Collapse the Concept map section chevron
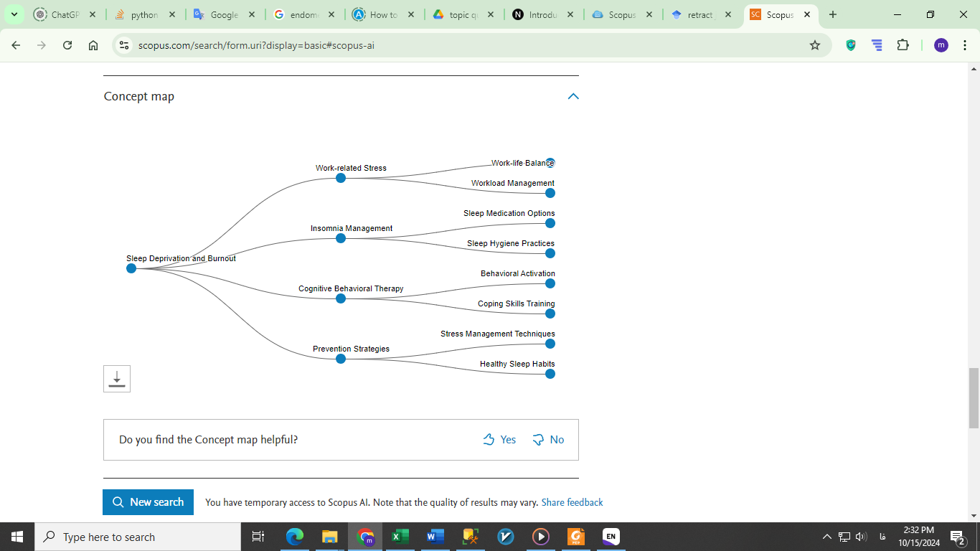The height and width of the screenshot is (551, 980). click(573, 96)
